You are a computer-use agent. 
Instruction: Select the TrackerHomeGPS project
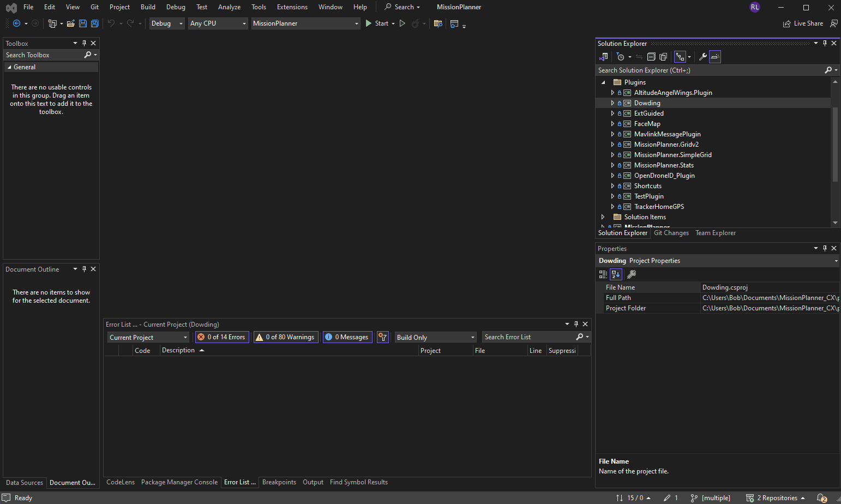tap(659, 207)
